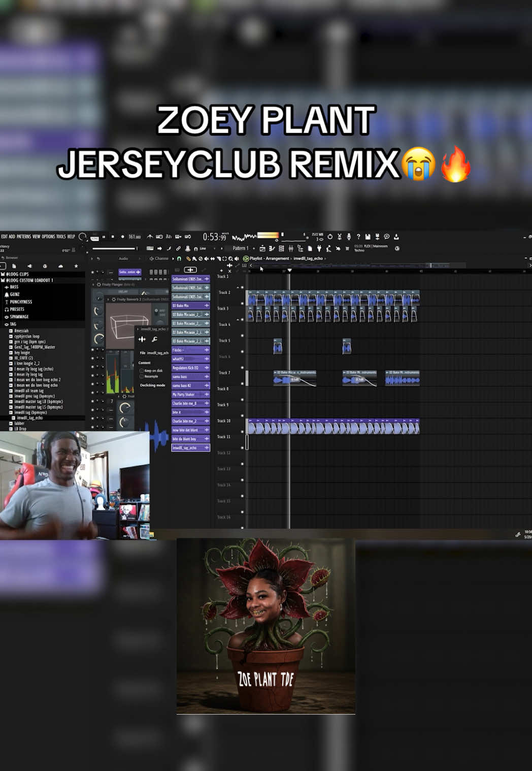The height and width of the screenshot is (771, 532).
Task: Click the 'DJ Bake Mix' clip button
Action: coord(190,306)
